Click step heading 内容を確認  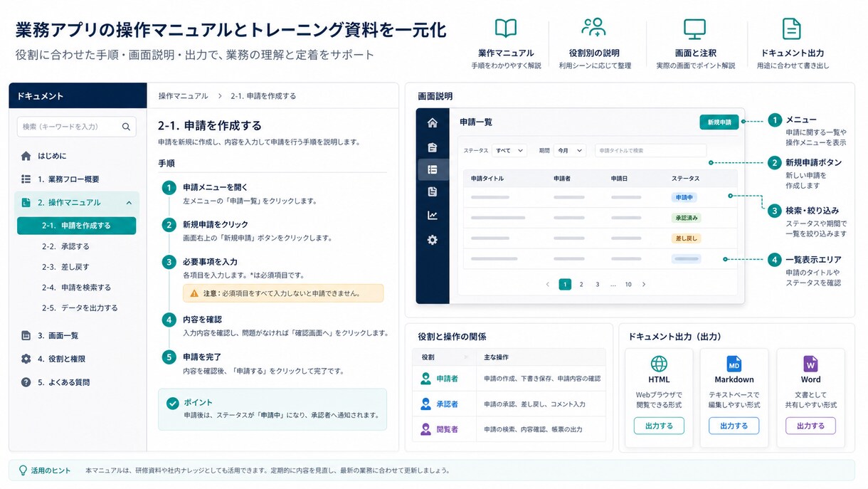coord(202,320)
